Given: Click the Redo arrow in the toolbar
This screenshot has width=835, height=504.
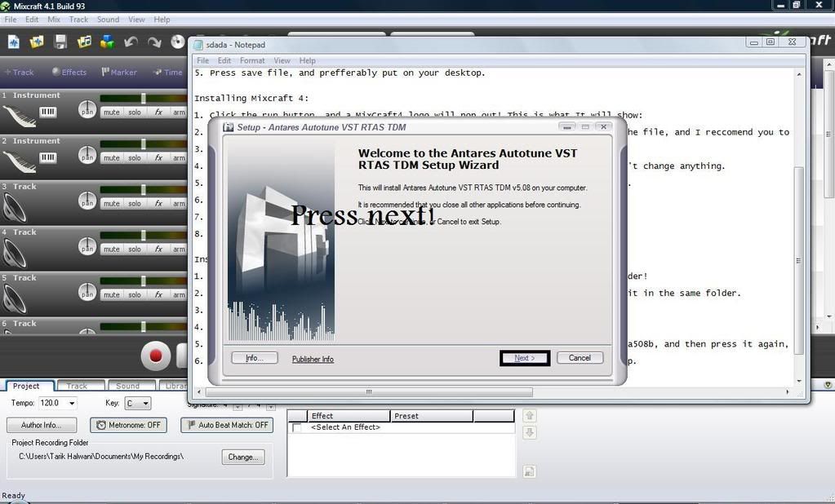Looking at the screenshot, I should 154,42.
